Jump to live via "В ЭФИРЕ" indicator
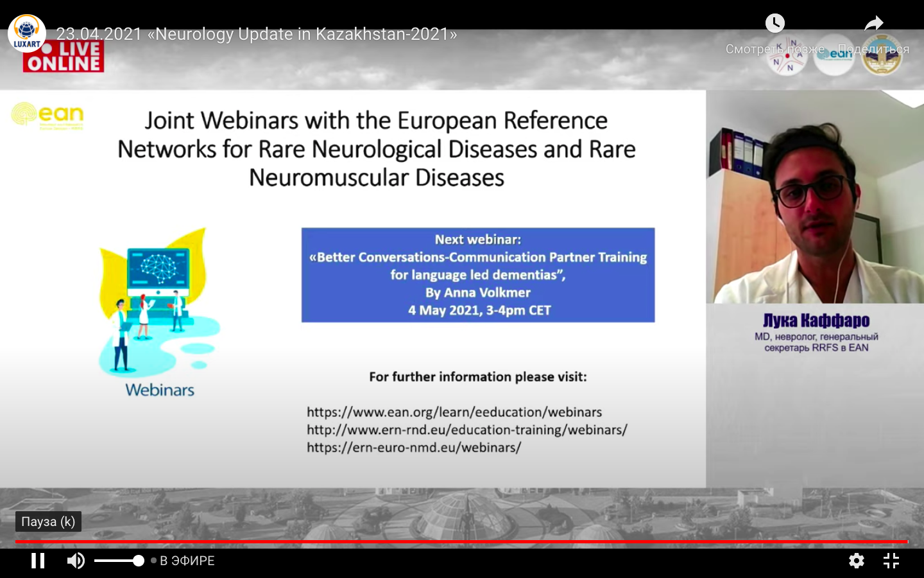Screen dimensions: 924x578 [183, 561]
